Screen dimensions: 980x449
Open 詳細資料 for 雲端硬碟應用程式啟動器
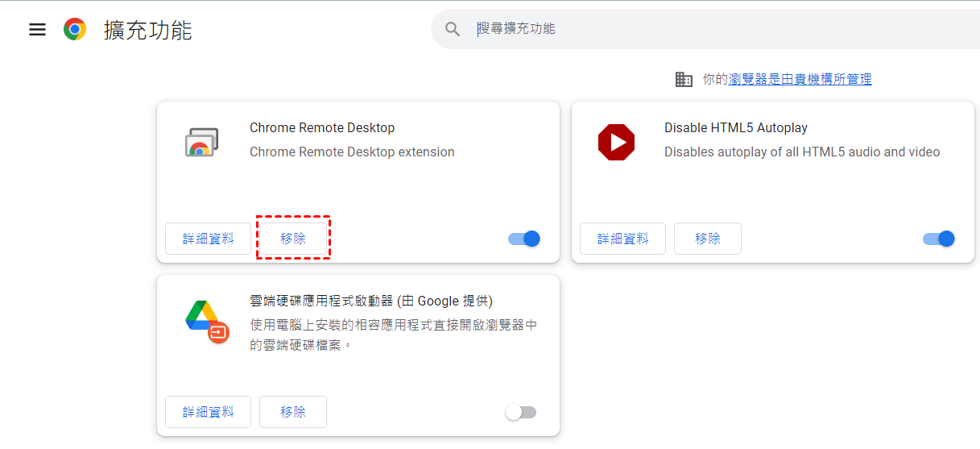(x=208, y=412)
